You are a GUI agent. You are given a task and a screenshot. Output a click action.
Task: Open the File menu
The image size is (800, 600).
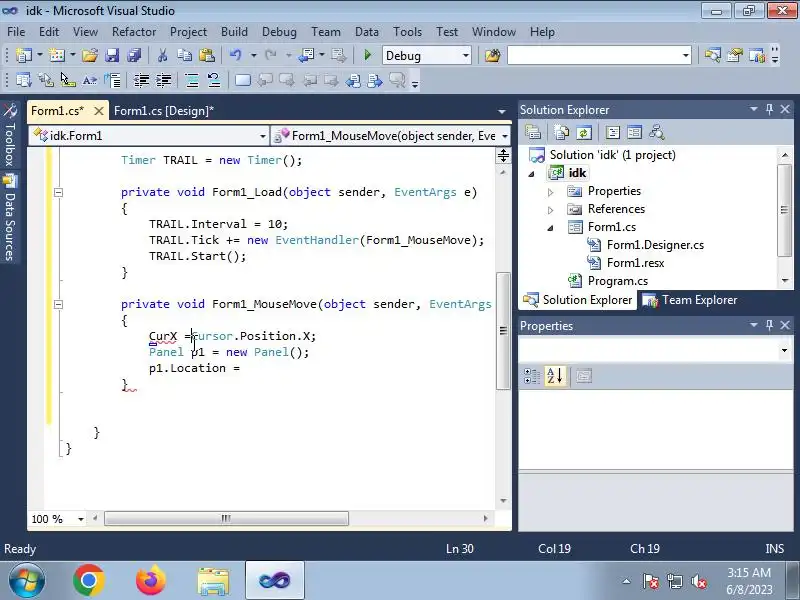coord(16,32)
